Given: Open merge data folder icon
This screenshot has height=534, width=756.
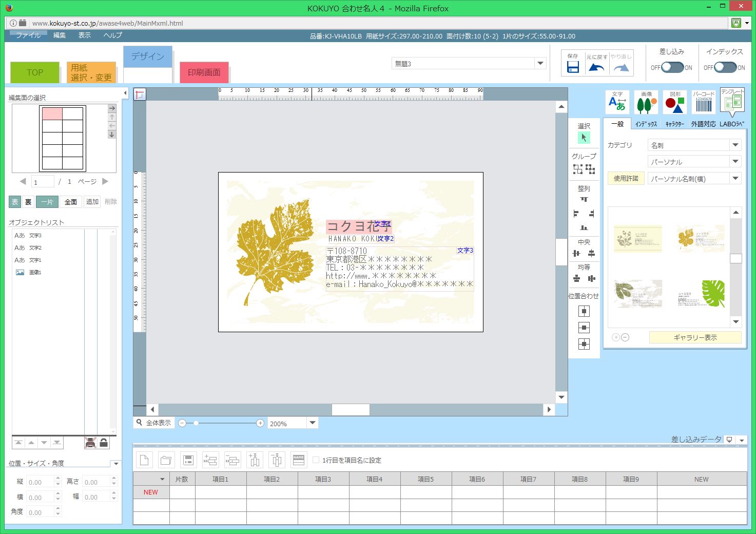Looking at the screenshot, I should (x=166, y=460).
